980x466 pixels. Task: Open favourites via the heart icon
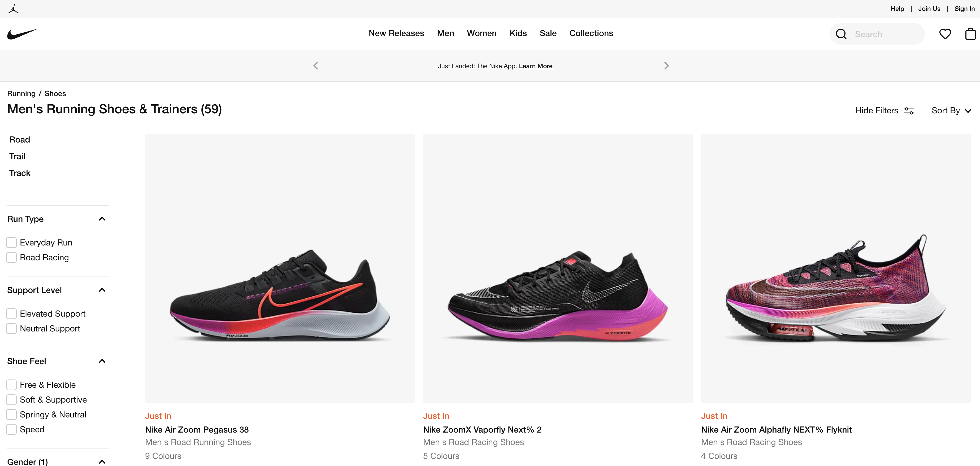[945, 34]
